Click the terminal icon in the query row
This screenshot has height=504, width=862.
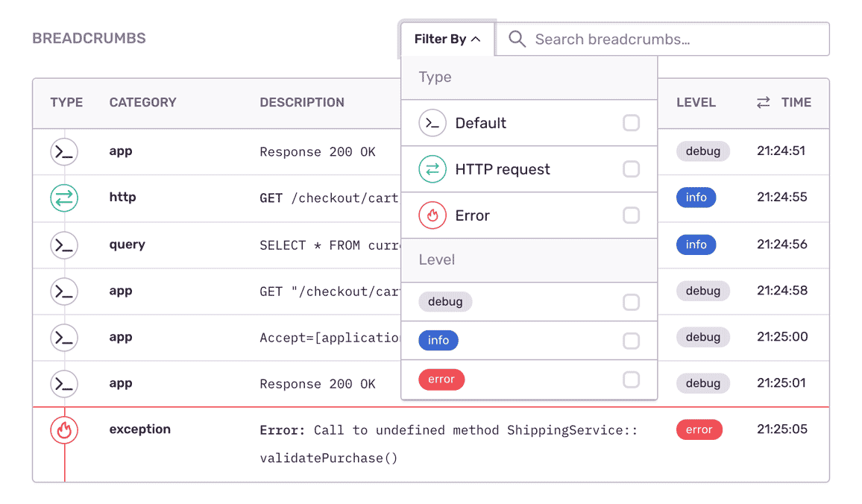point(64,245)
